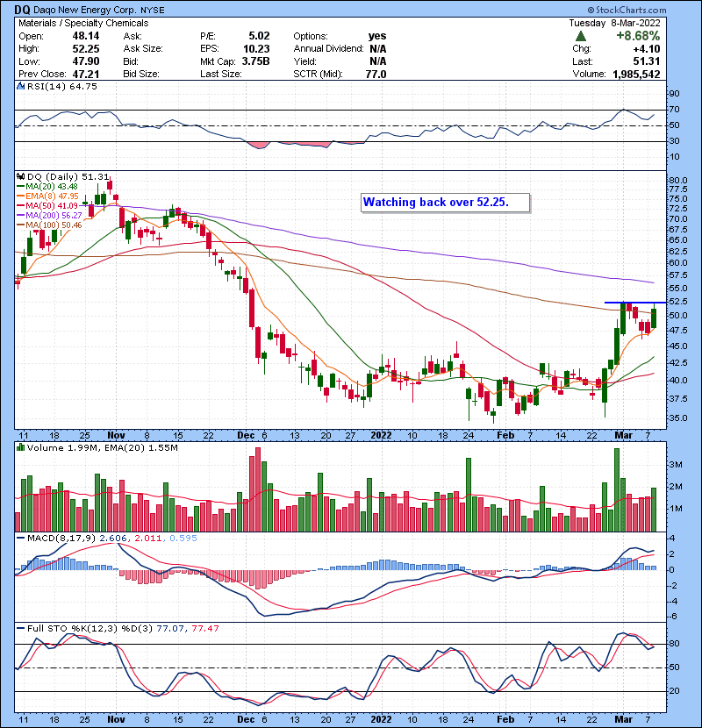Click the DQ ticker symbol in header
Viewport: 702px width, 728px height.
[22, 10]
